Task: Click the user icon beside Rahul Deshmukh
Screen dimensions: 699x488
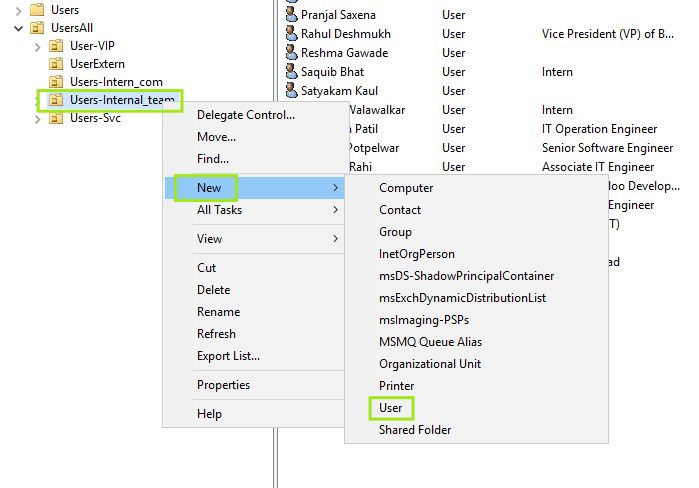Action: tap(291, 34)
